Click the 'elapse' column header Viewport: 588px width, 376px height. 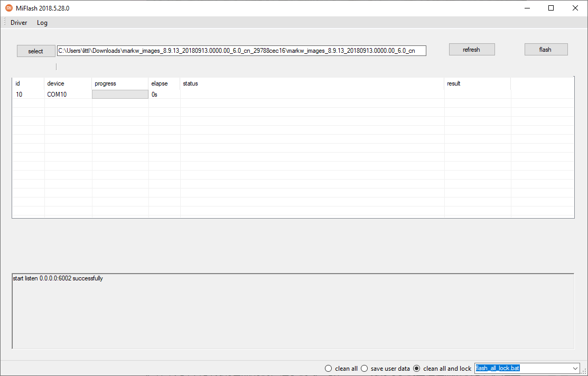click(164, 83)
